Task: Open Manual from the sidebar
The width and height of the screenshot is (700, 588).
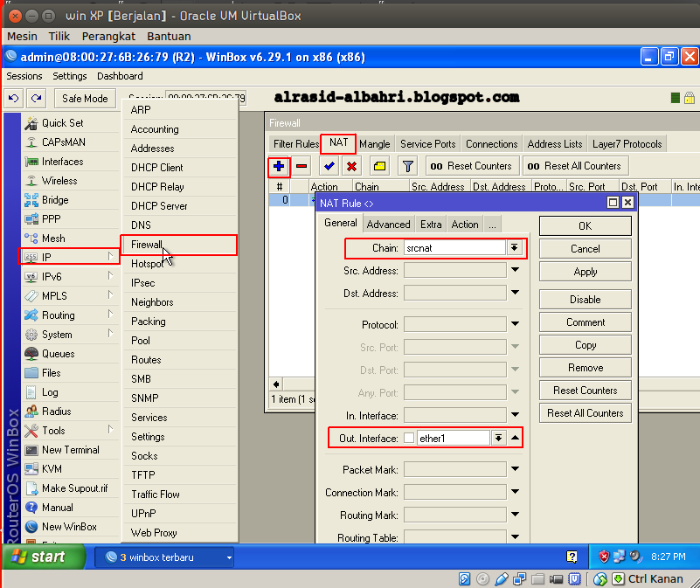Action: (x=57, y=508)
